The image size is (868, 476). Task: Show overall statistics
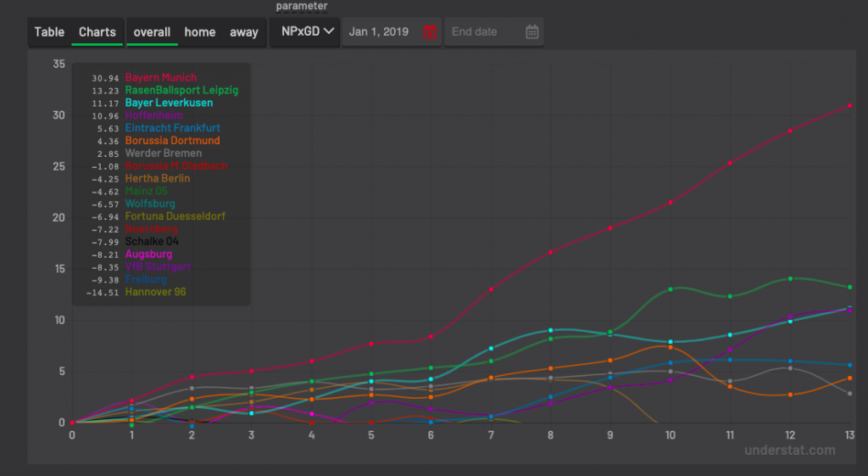152,32
